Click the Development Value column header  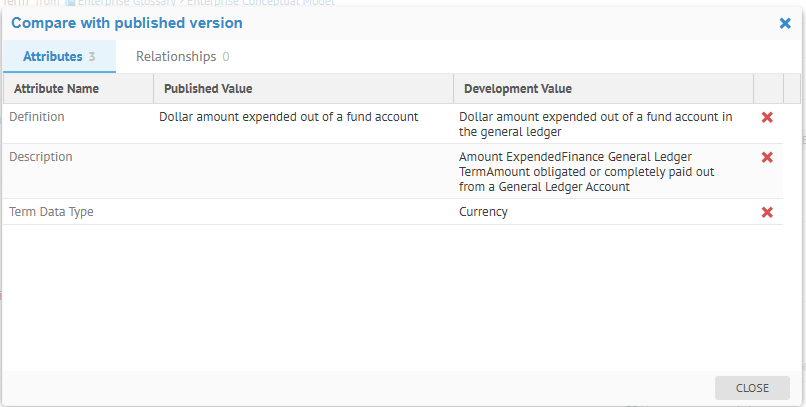coord(515,89)
